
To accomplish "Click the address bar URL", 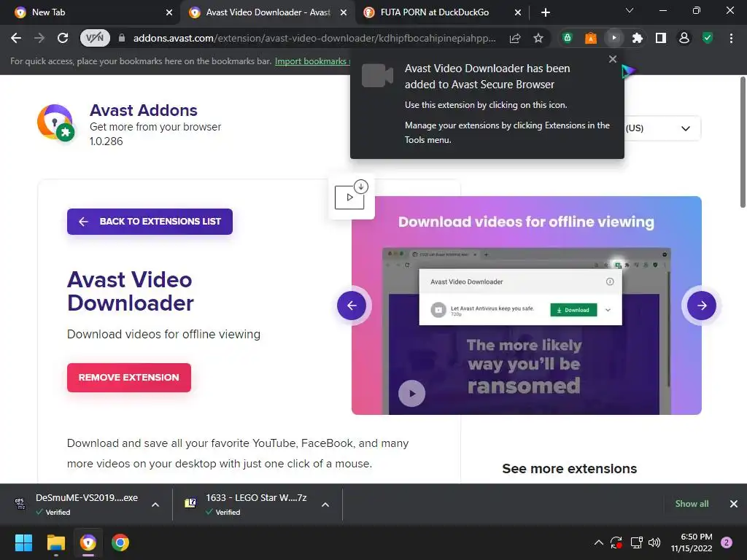I will 314,38.
